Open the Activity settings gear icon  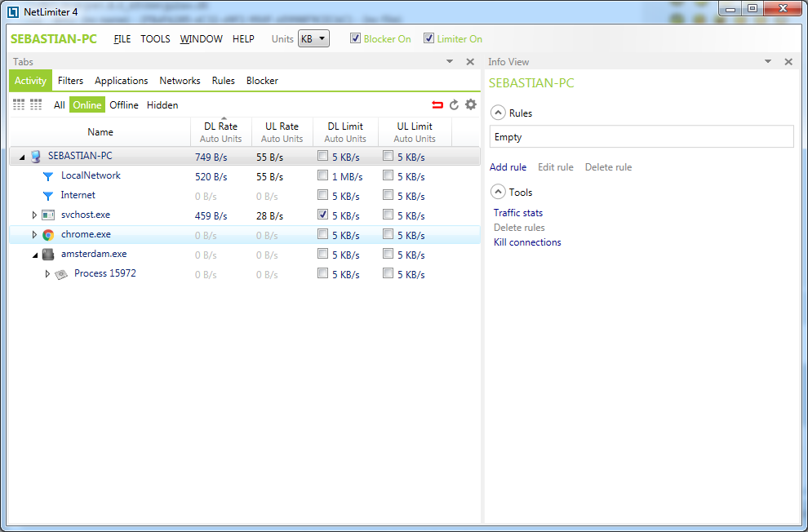(x=470, y=104)
